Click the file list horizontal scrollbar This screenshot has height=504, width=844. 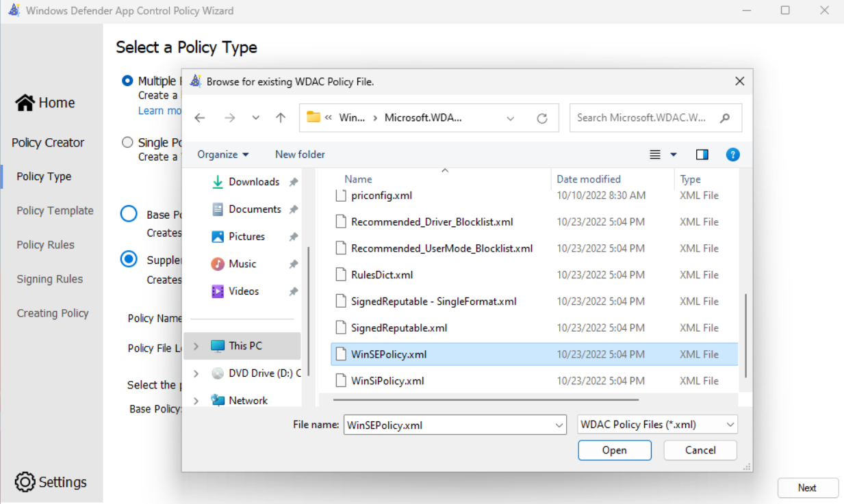click(485, 399)
